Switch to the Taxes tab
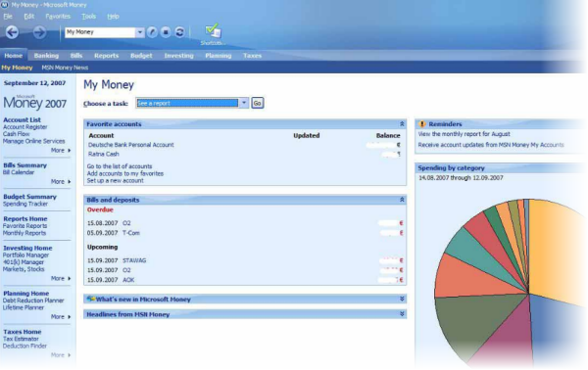The width and height of the screenshot is (588, 370). coord(252,56)
